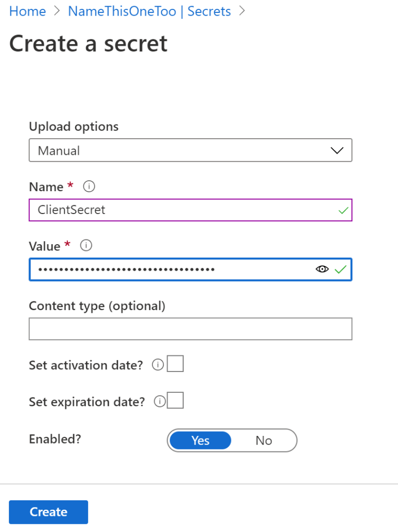Set Enabled toggle to No
The image size is (398, 532).
(264, 441)
